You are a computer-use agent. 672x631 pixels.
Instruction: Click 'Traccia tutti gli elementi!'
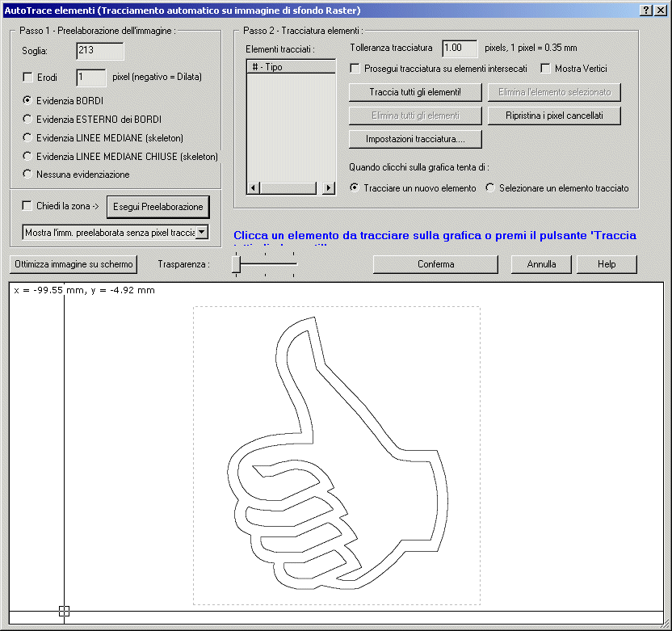(414, 92)
